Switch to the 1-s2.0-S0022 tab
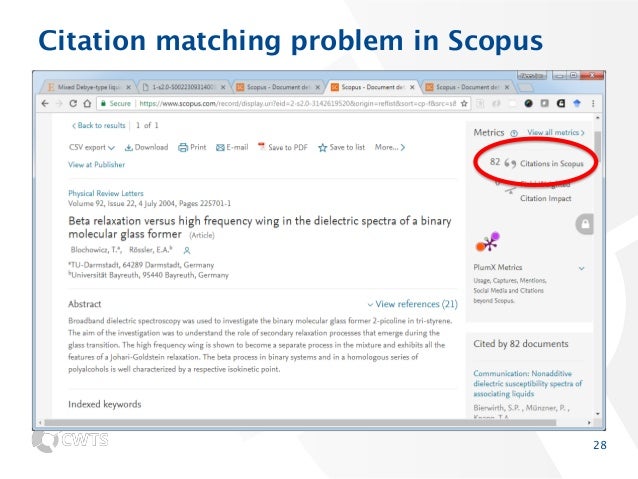The width and height of the screenshot is (638, 479). 183,87
